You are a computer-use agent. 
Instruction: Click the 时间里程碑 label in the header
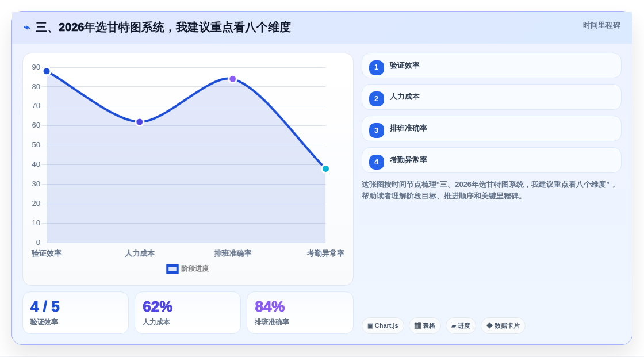click(601, 25)
